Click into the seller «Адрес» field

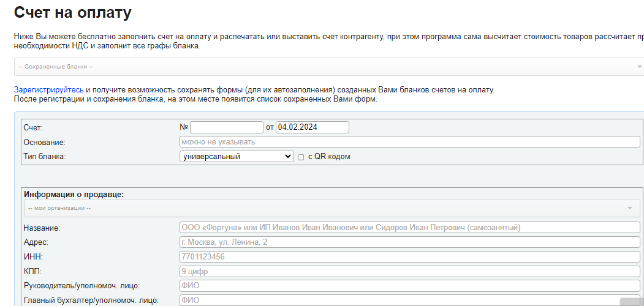tap(409, 242)
